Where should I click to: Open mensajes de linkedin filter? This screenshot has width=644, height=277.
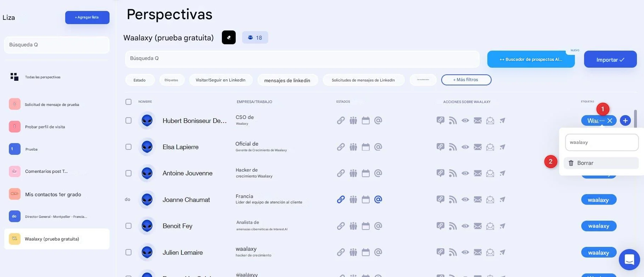(x=287, y=80)
